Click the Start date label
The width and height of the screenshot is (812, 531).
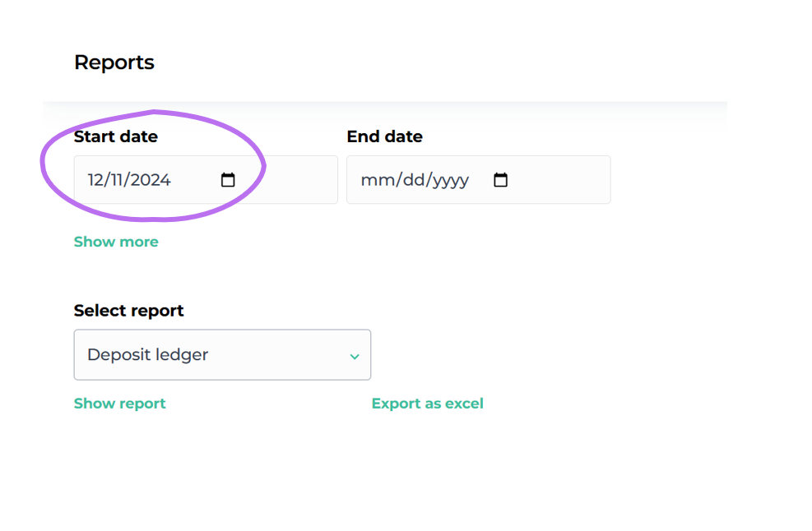coord(115,136)
